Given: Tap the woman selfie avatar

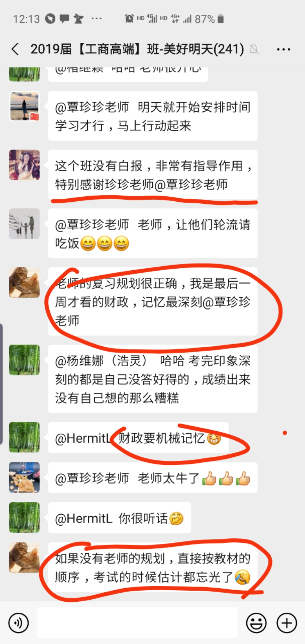Looking at the screenshot, I should pos(24,165).
